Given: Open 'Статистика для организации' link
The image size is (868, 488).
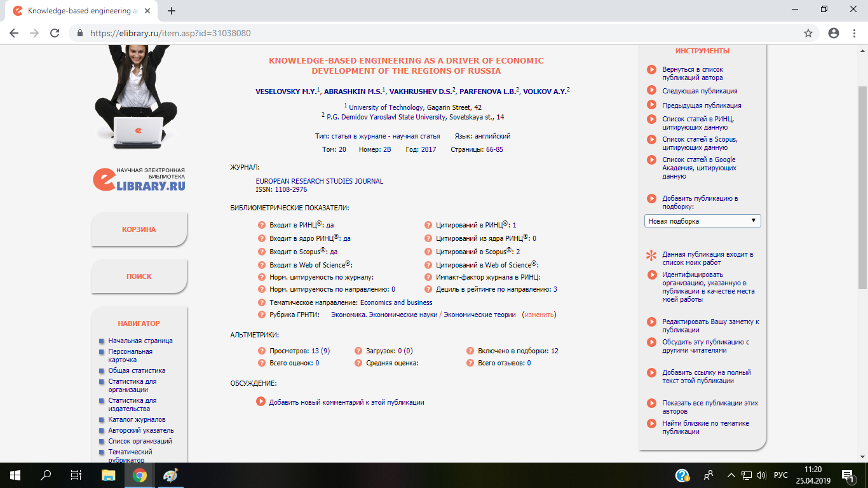Looking at the screenshot, I should (x=132, y=386).
